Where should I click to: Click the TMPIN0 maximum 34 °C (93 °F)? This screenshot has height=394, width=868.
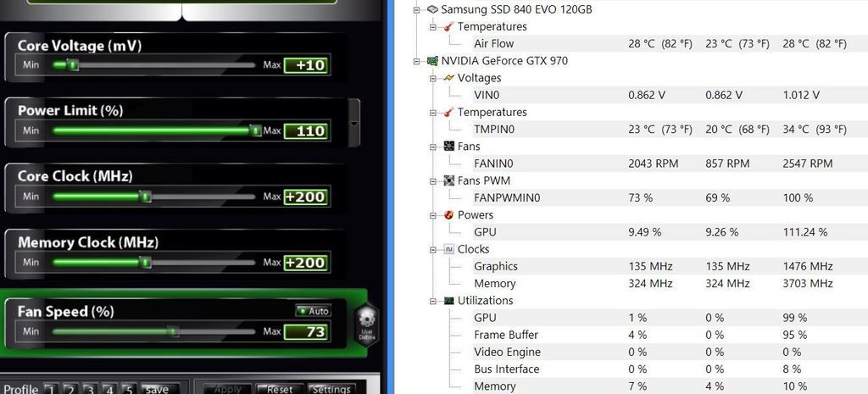[815, 130]
